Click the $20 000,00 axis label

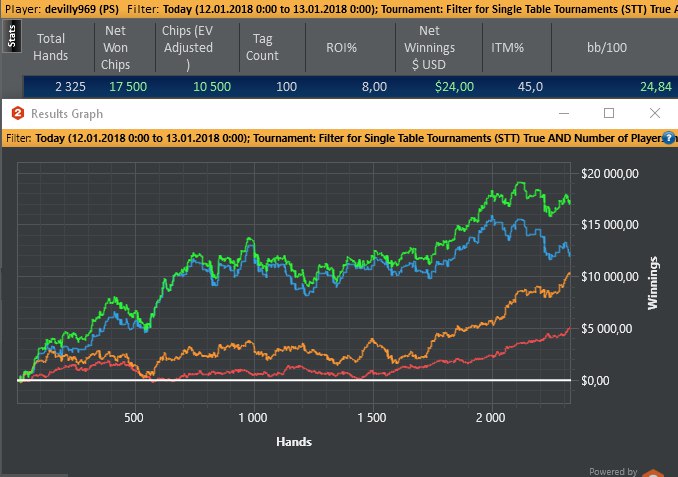click(610, 173)
